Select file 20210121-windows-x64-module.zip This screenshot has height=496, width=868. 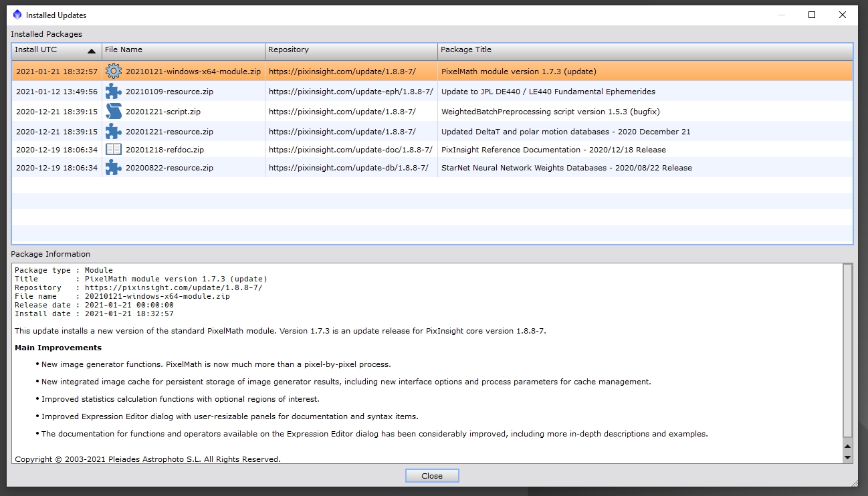193,72
